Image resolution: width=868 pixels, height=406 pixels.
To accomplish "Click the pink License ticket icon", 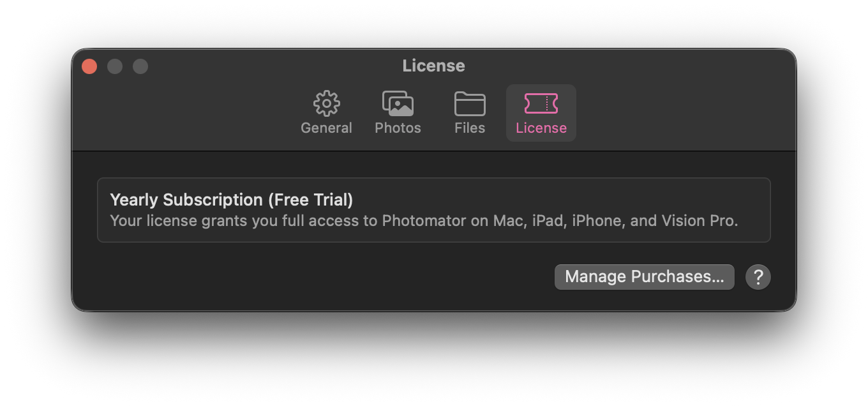I will (x=541, y=103).
